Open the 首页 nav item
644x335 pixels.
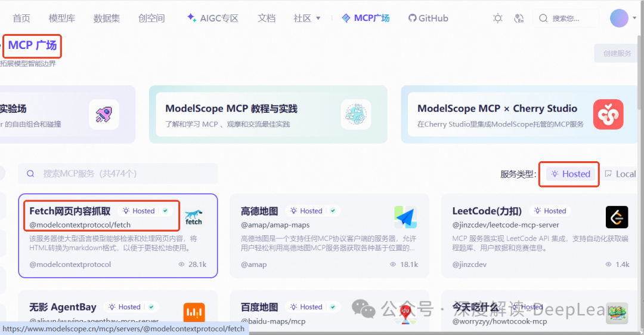pos(21,18)
